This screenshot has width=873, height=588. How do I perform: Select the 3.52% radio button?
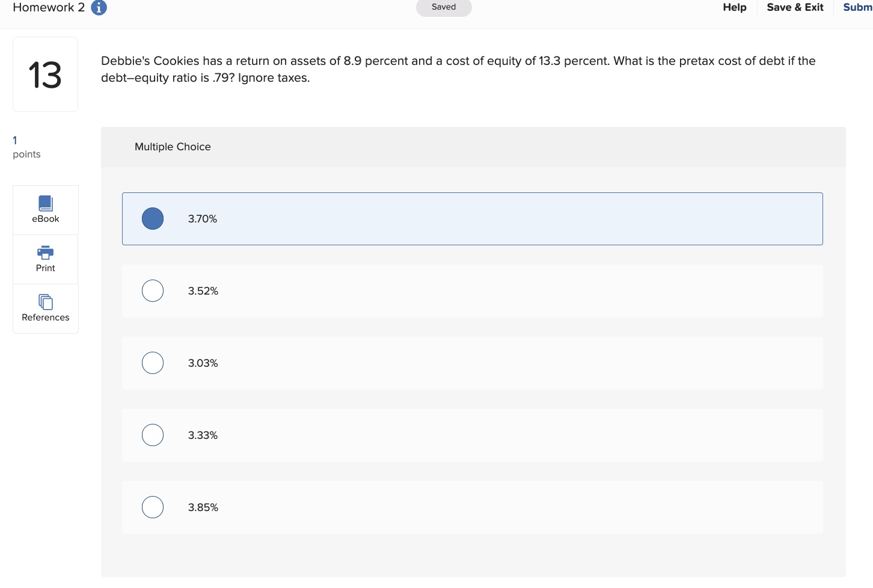point(153,291)
